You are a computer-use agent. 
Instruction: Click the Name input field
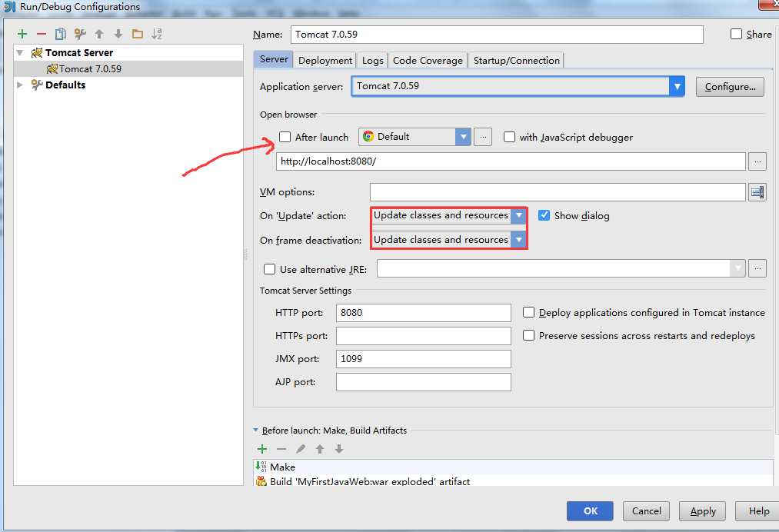pos(497,35)
